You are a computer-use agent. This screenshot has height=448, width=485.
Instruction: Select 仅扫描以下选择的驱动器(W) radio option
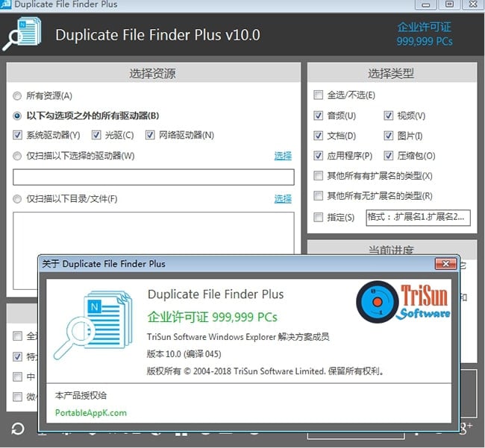[x=17, y=156]
